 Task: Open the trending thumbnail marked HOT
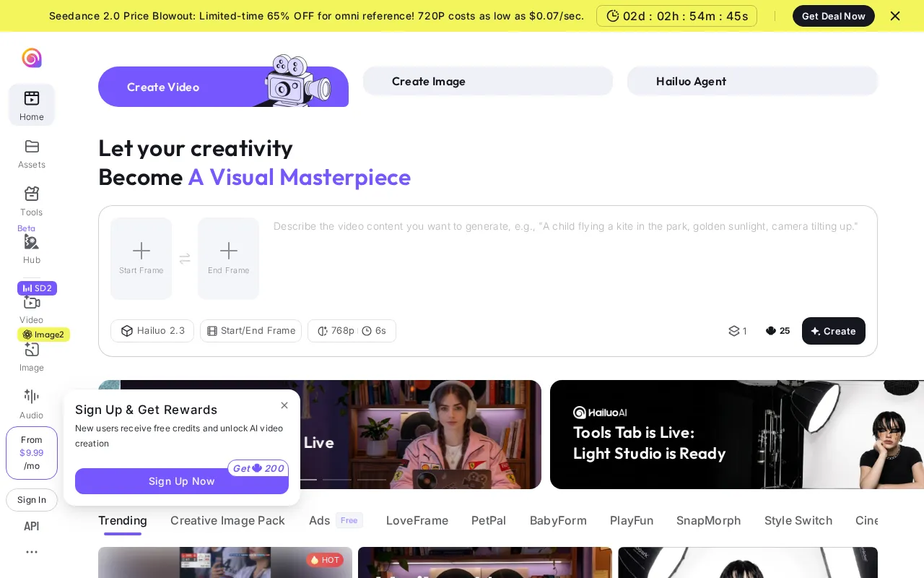[225, 562]
